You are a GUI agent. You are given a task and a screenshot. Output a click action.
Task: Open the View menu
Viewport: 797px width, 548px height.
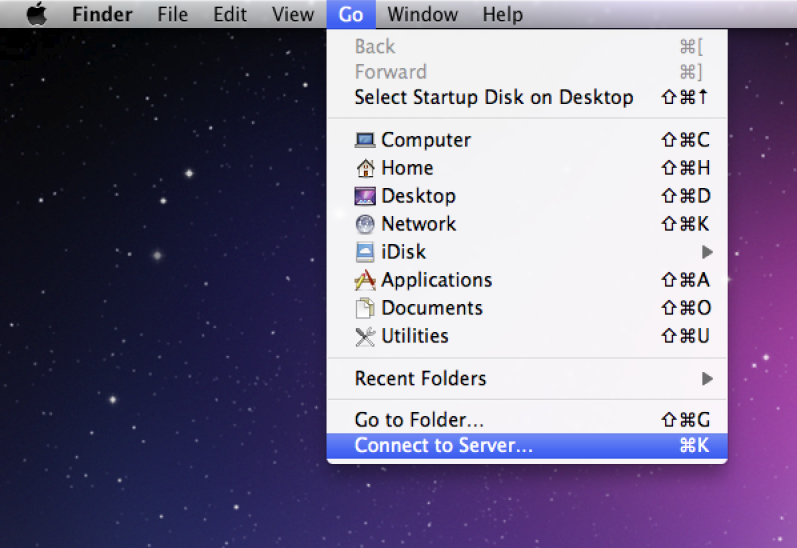pyautogui.click(x=293, y=14)
